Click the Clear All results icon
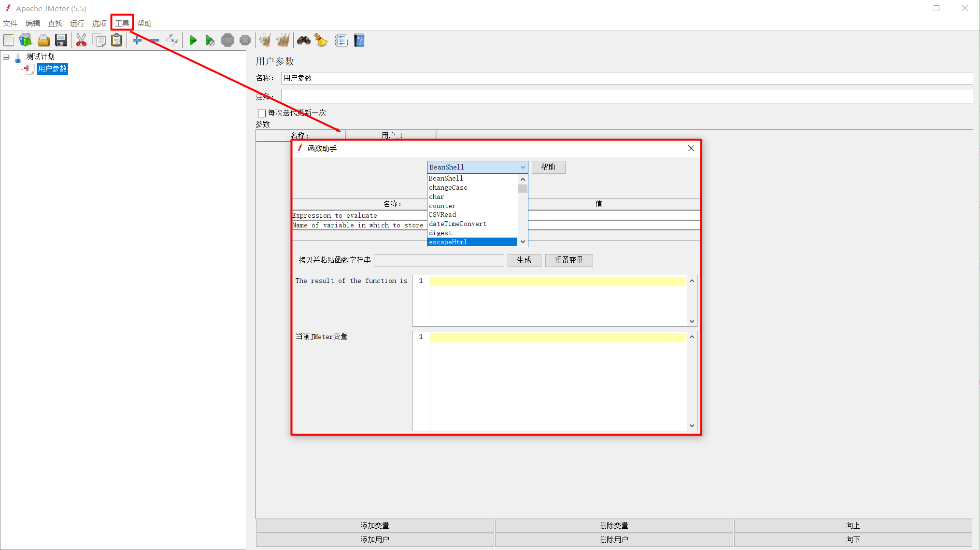 [283, 41]
